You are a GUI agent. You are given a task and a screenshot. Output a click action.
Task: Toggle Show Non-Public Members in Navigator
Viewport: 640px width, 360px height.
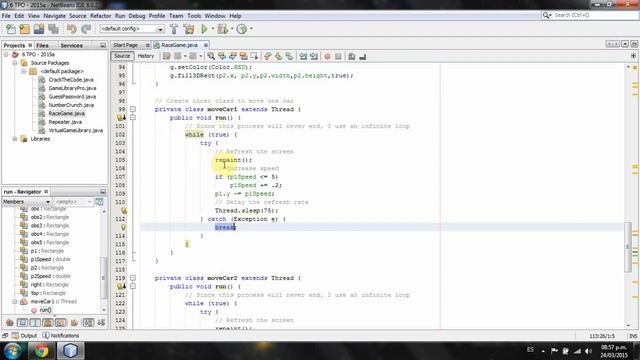point(48,323)
